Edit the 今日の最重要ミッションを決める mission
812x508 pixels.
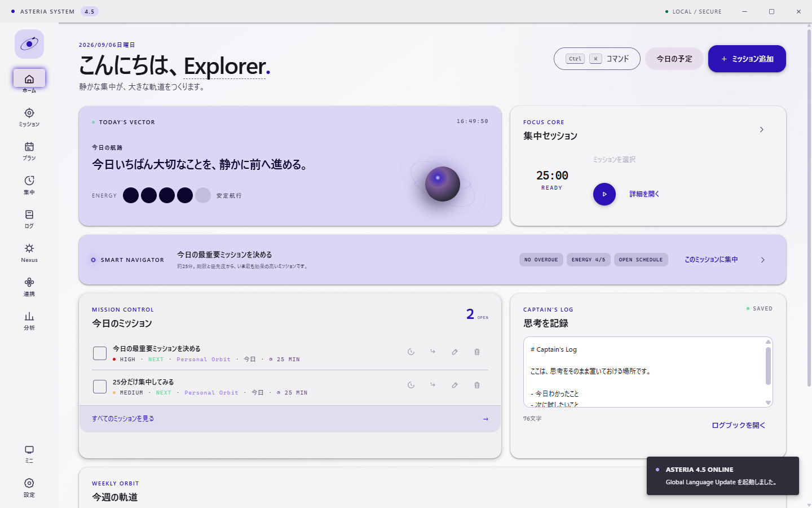454,352
